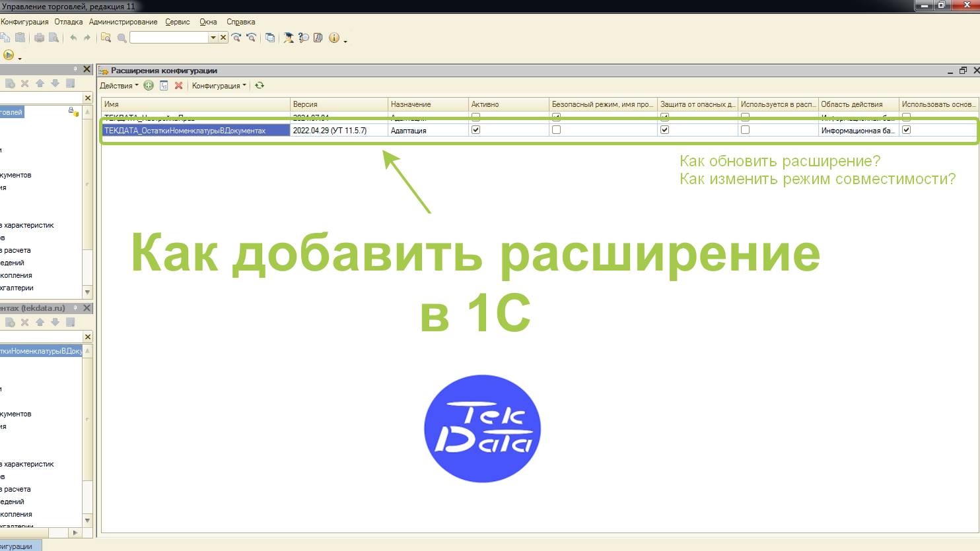Screen dimensions: 980x551
Task: Click the toolbar search input field
Action: click(169, 38)
